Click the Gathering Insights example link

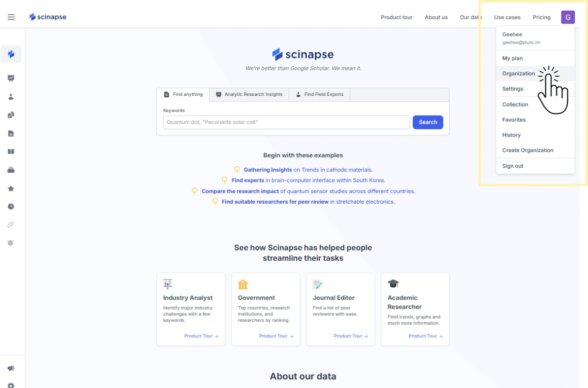[x=268, y=170]
